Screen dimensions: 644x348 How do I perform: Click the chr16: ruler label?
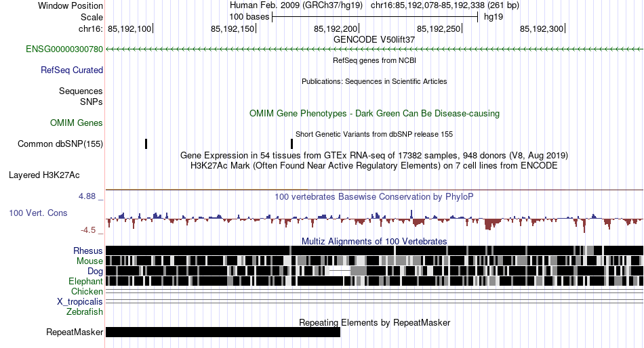click(90, 28)
